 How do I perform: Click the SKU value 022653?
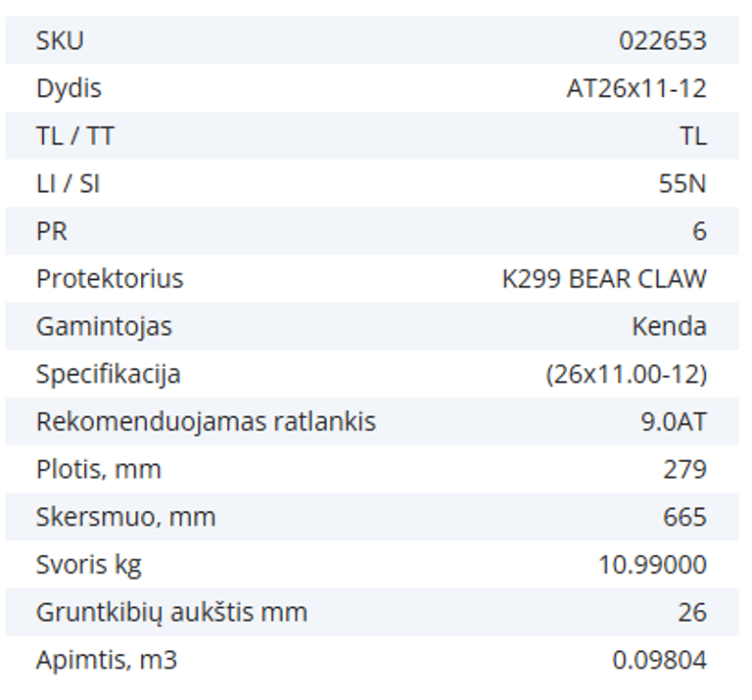pyautogui.click(x=663, y=41)
